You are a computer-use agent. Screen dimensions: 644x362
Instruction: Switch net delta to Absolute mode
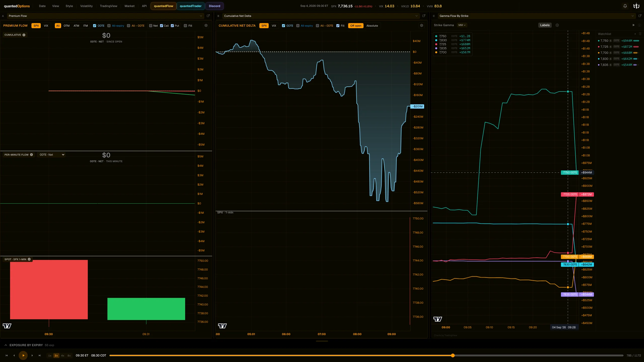click(x=372, y=26)
